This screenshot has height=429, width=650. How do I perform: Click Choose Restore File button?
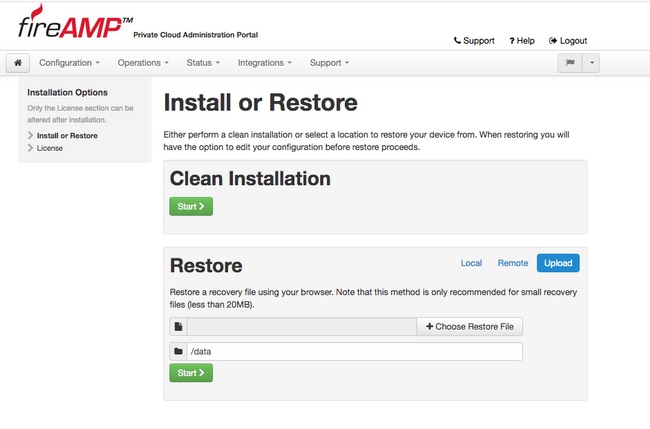[x=470, y=327]
